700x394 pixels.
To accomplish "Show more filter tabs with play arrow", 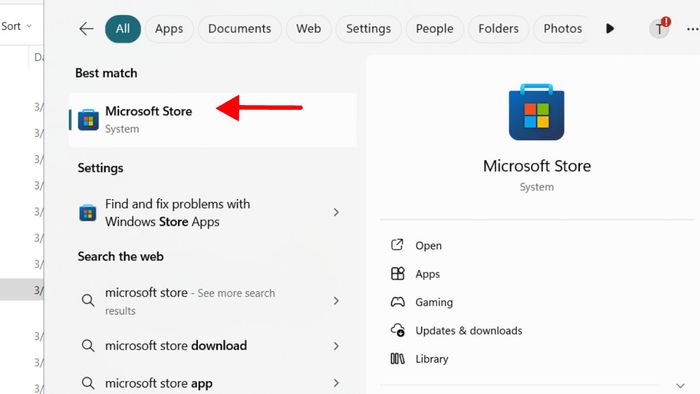I will 610,29.
